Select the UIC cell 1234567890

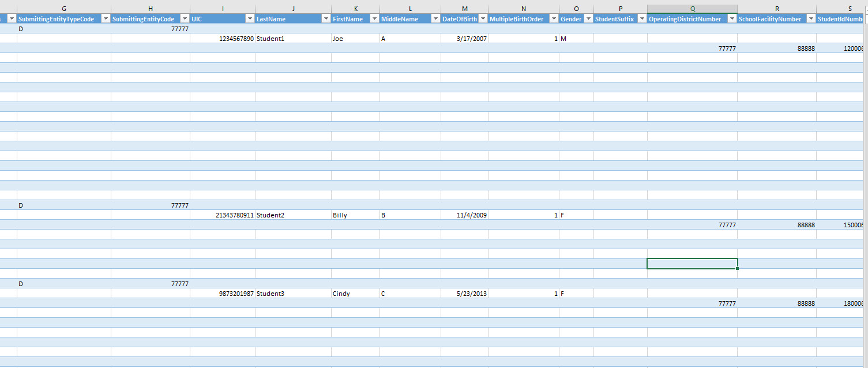pos(223,39)
